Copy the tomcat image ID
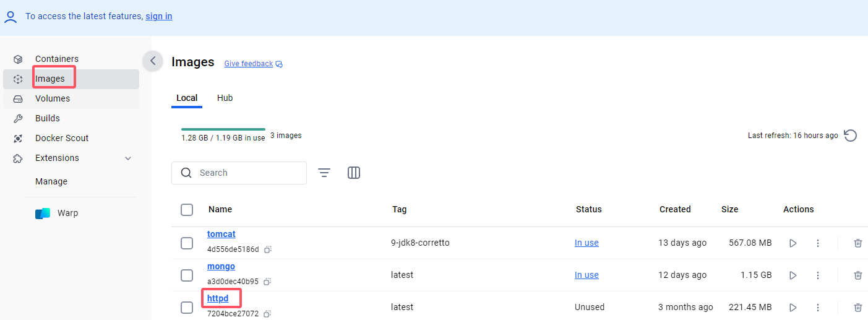The height and width of the screenshot is (320, 868). coord(268,249)
